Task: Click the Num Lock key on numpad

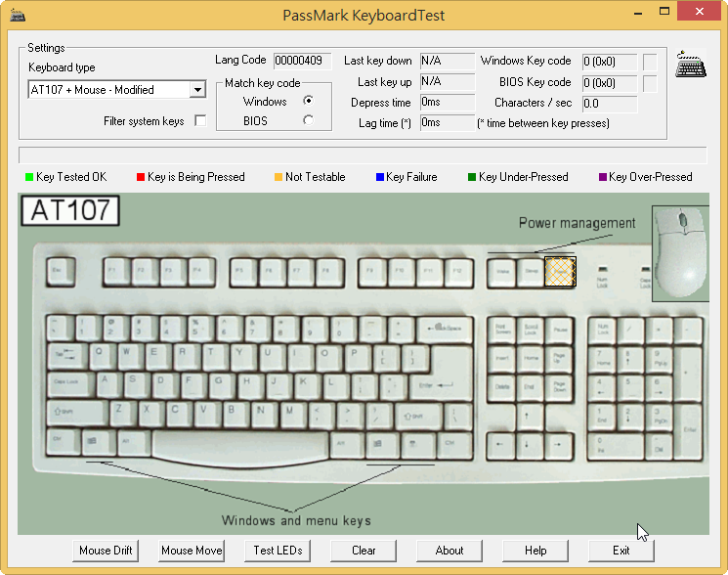Action: pyautogui.click(x=603, y=331)
